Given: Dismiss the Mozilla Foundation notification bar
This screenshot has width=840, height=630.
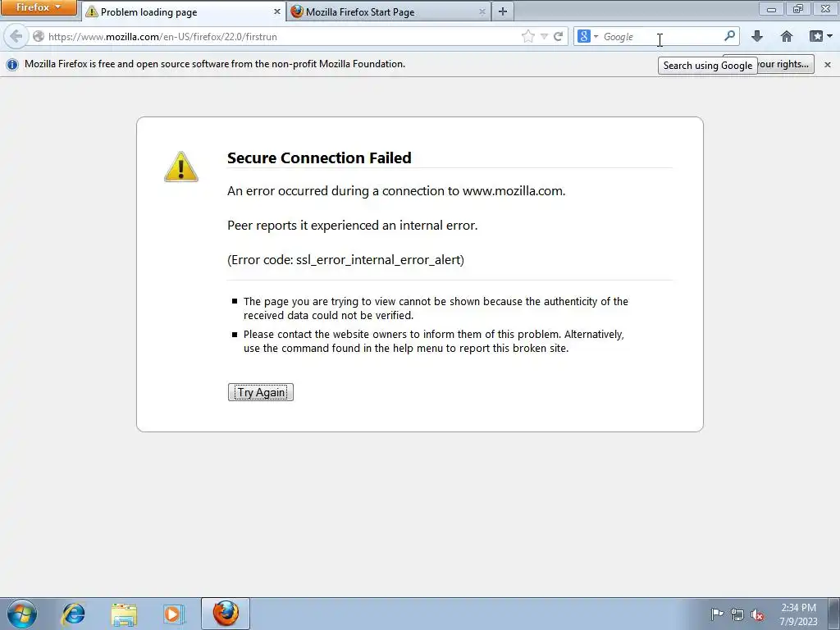Looking at the screenshot, I should click(828, 64).
